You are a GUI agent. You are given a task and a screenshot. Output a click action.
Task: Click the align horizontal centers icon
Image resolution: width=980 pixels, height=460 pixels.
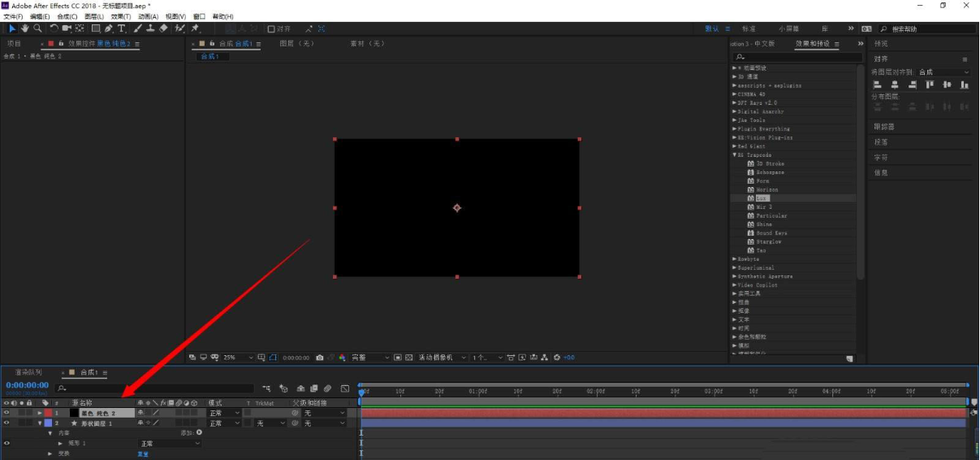click(896, 85)
